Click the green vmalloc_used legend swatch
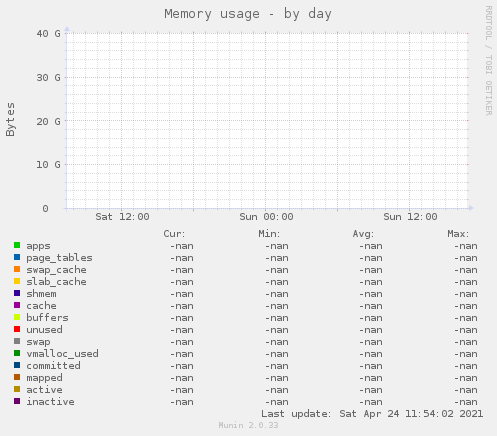497x436 pixels. (17, 353)
